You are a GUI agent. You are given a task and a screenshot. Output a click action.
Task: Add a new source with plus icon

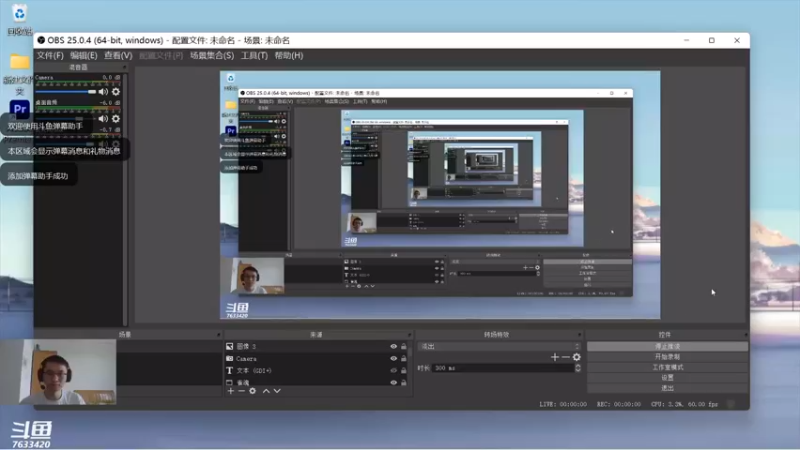231,391
